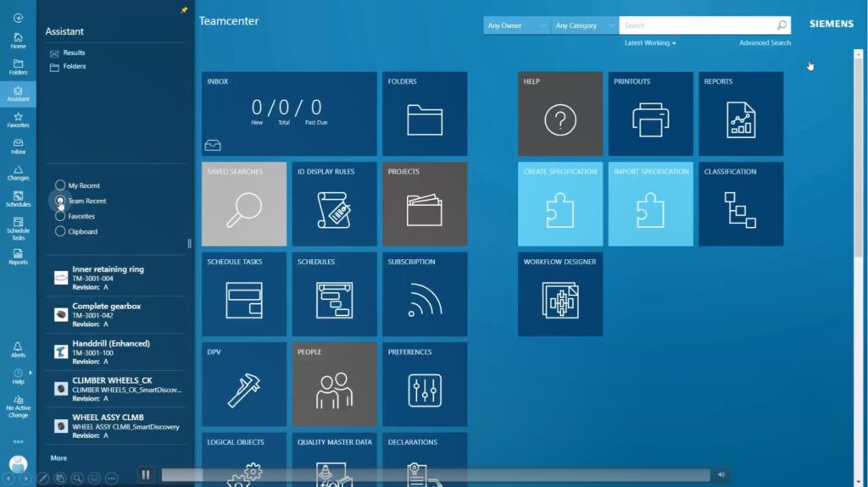Viewport: 868px width, 487px height.
Task: View Alerts bell icon
Action: point(18,350)
